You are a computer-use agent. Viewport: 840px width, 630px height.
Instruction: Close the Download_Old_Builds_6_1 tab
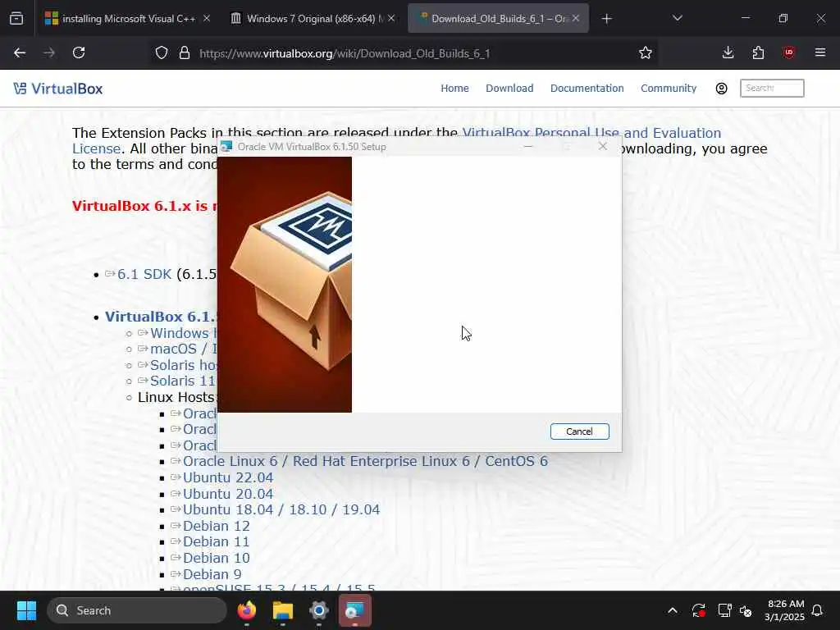[575, 18]
